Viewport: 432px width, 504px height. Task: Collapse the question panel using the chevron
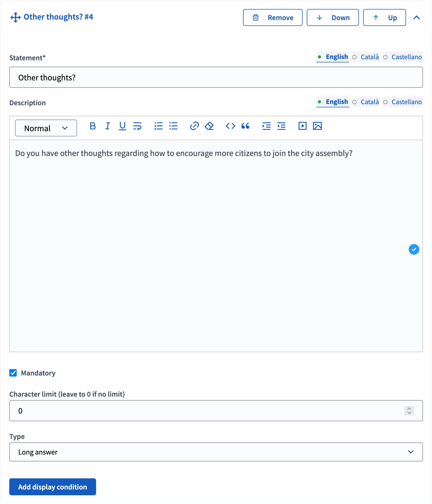[x=417, y=17]
